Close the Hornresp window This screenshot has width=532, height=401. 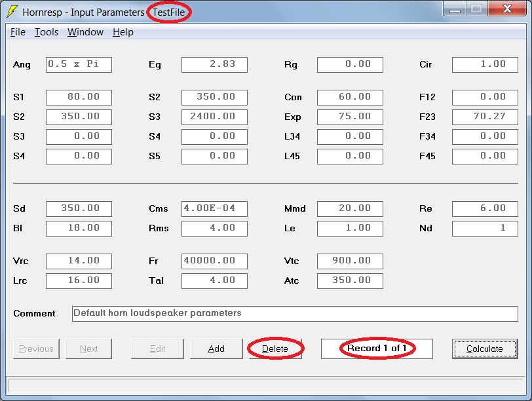(507, 9)
